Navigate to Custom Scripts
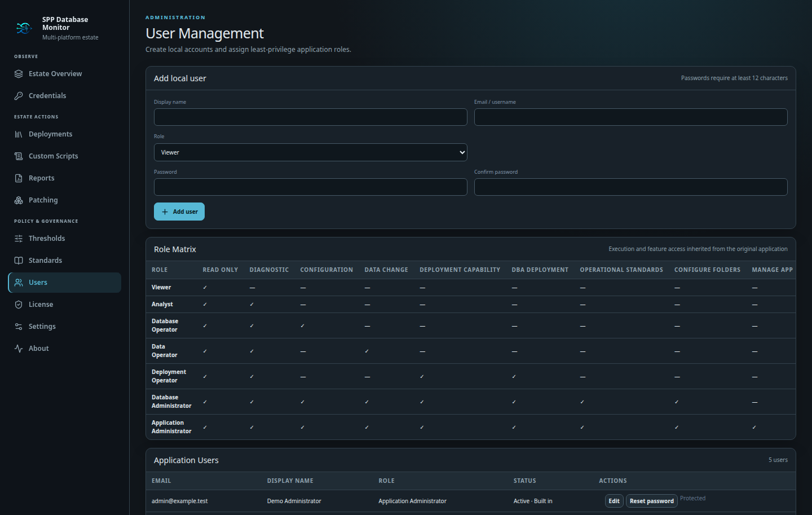This screenshot has width=812, height=515. pos(64,156)
